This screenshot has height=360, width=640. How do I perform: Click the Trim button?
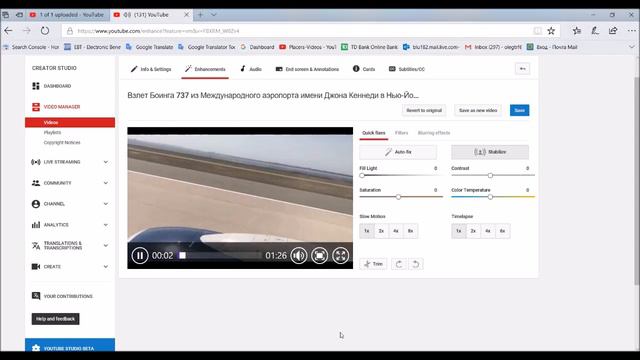click(x=373, y=264)
